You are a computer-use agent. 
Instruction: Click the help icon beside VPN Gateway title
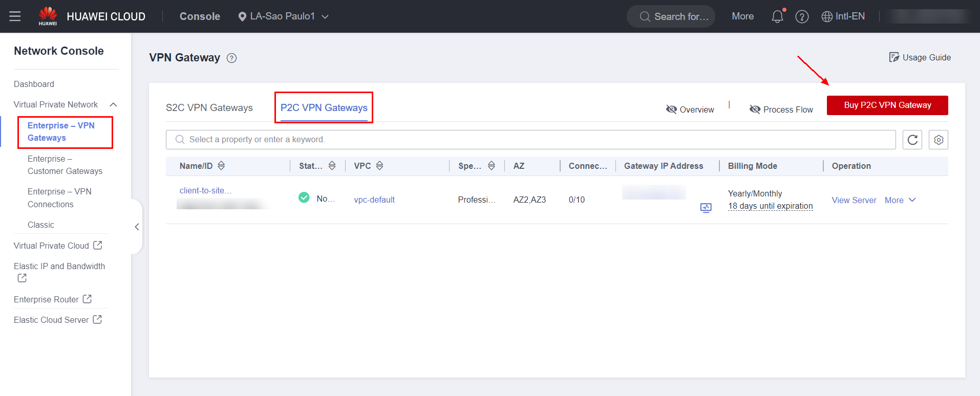click(x=231, y=58)
